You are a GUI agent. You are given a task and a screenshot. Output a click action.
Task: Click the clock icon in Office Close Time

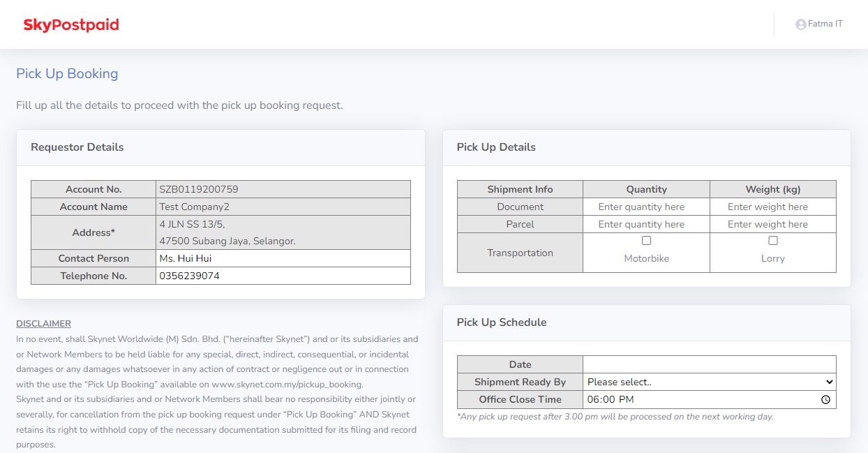pos(825,400)
